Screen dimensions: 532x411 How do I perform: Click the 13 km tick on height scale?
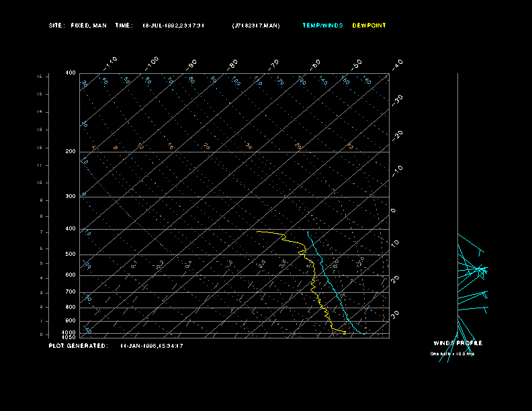40,130
